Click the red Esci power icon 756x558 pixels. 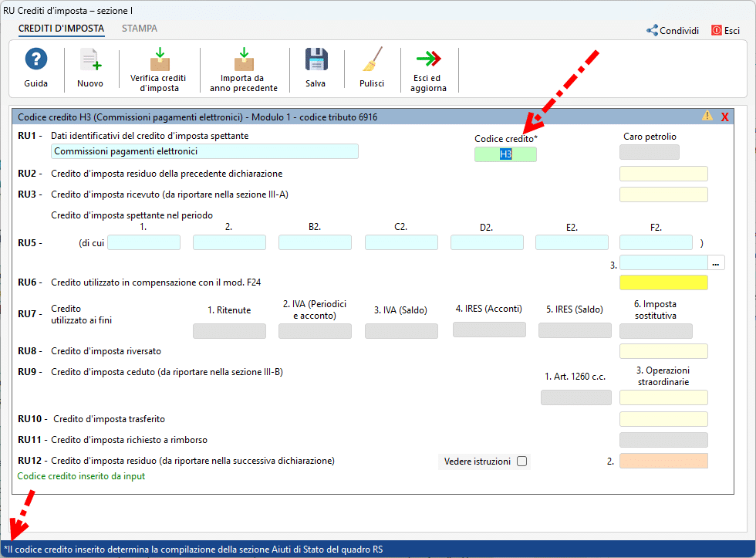[x=717, y=30]
